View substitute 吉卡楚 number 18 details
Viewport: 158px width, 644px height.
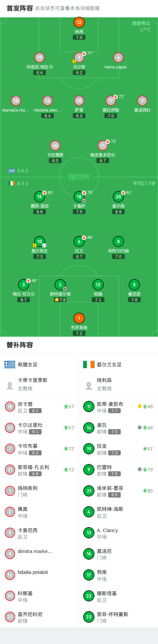click(x=39, y=407)
